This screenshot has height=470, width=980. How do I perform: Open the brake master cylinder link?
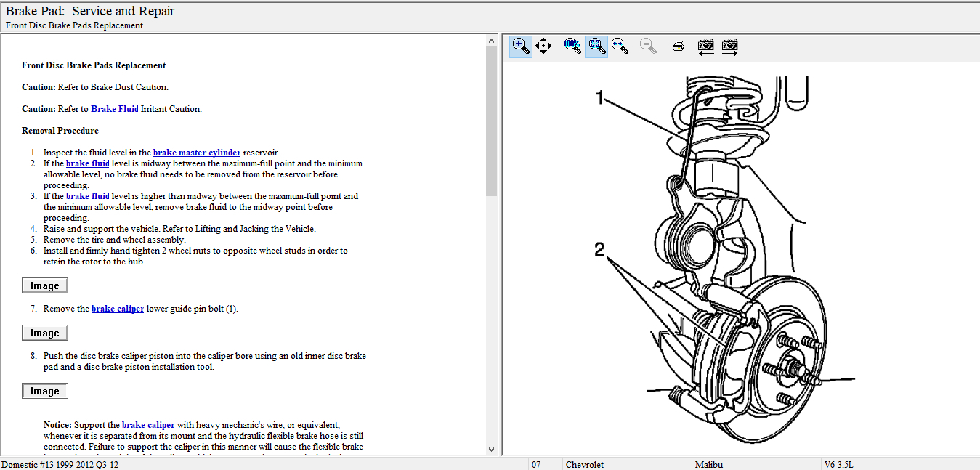pos(196,153)
